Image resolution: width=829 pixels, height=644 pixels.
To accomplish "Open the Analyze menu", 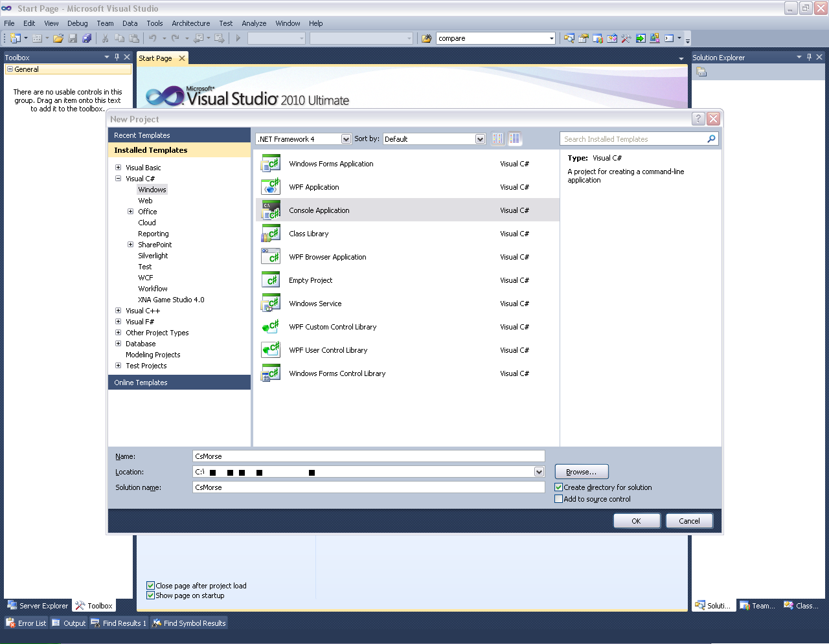I will click(x=254, y=23).
